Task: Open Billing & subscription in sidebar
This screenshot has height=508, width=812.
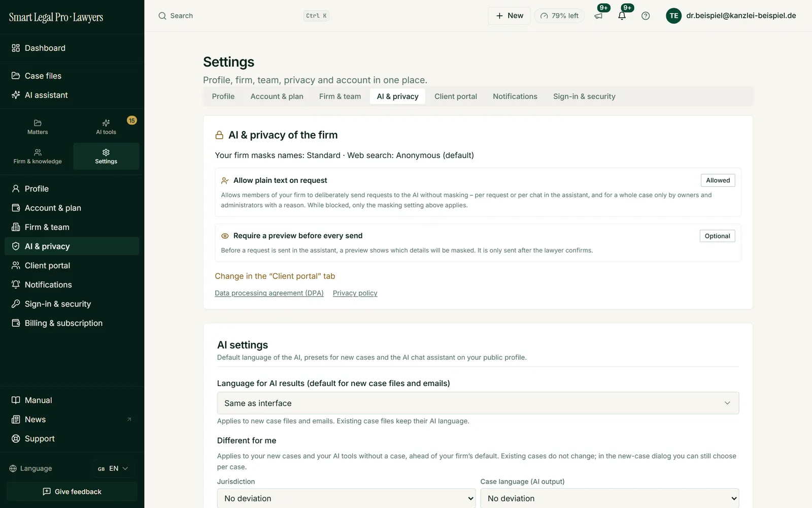Action: tap(72, 323)
